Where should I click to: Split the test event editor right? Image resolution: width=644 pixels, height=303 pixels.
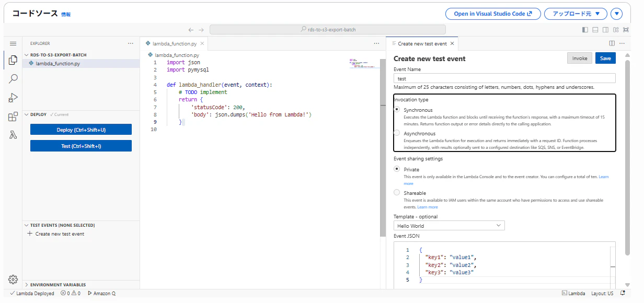coord(612,43)
